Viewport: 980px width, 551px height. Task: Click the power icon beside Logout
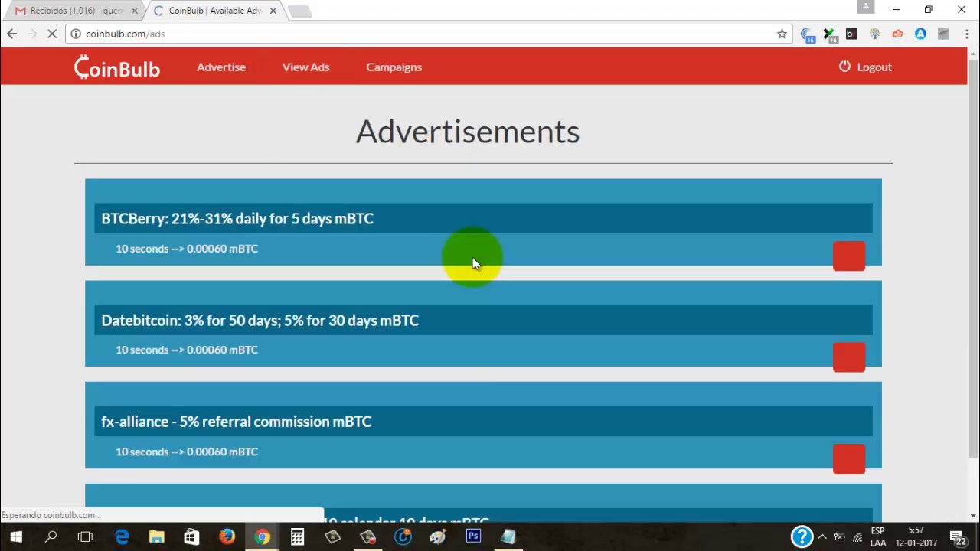pyautogui.click(x=844, y=67)
